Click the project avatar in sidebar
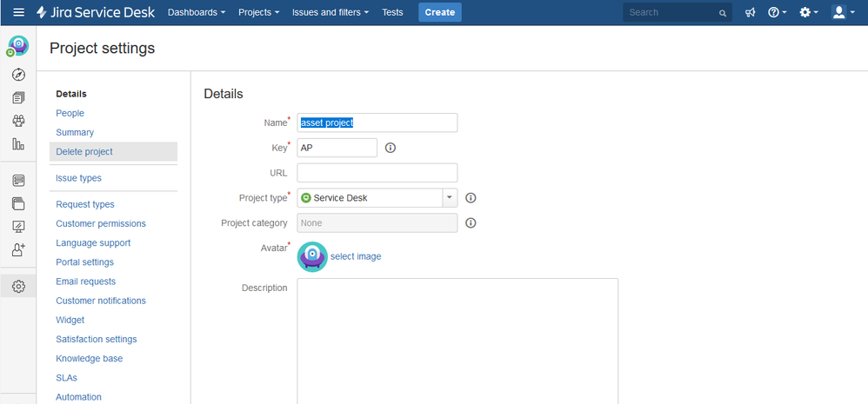 pos(17,46)
